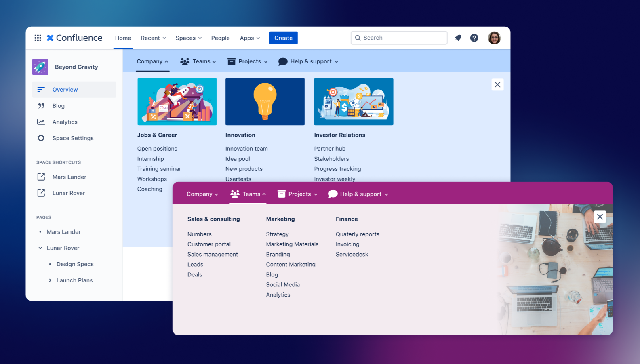The height and width of the screenshot is (364, 640).
Task: Click the Investor Relations illustration thumbnail
Action: click(x=354, y=102)
